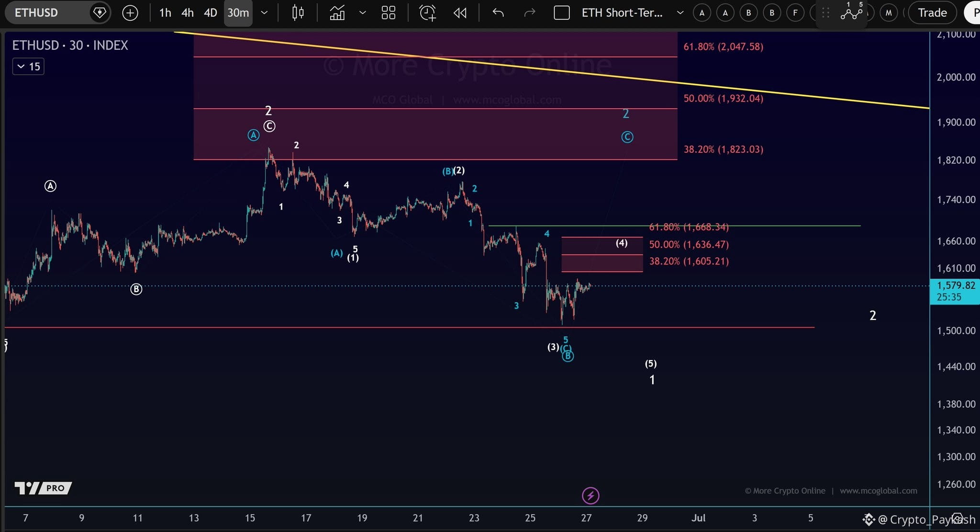
Task: Click the circled M toolbar button
Action: point(889,13)
